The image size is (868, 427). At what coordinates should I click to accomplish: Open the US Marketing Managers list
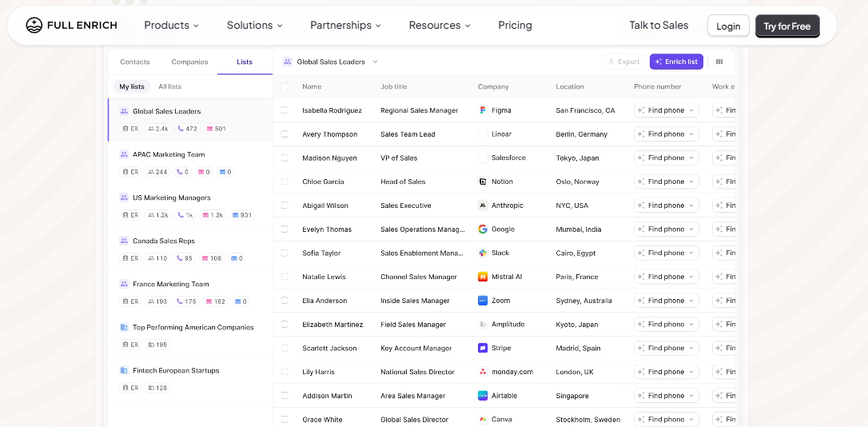(x=190, y=206)
